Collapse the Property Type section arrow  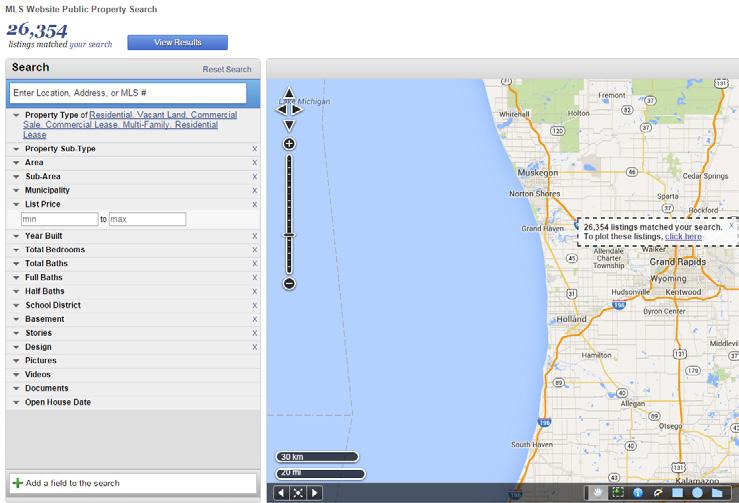point(16,115)
